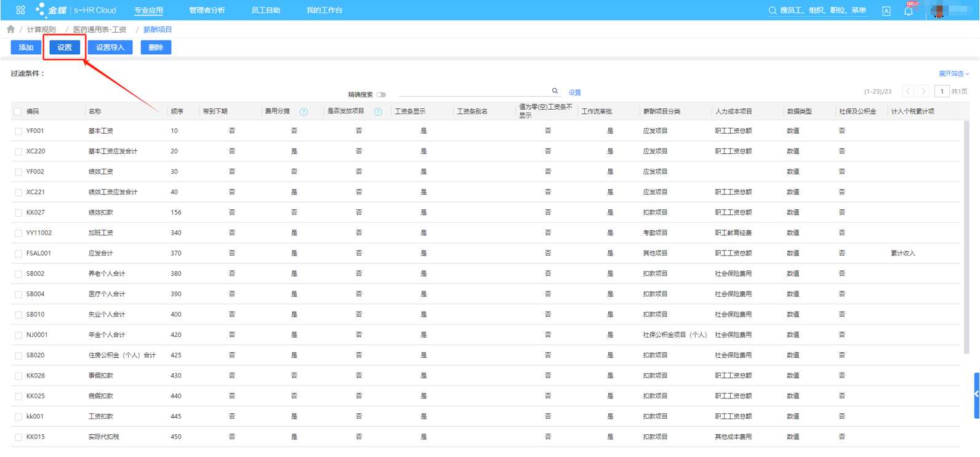980x457 pixels.
Task: Sort by the 编码 column header
Action: 33,111
